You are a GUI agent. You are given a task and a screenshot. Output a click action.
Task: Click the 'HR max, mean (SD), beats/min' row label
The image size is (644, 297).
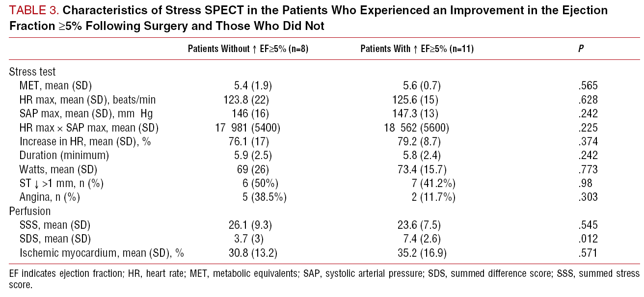87,100
